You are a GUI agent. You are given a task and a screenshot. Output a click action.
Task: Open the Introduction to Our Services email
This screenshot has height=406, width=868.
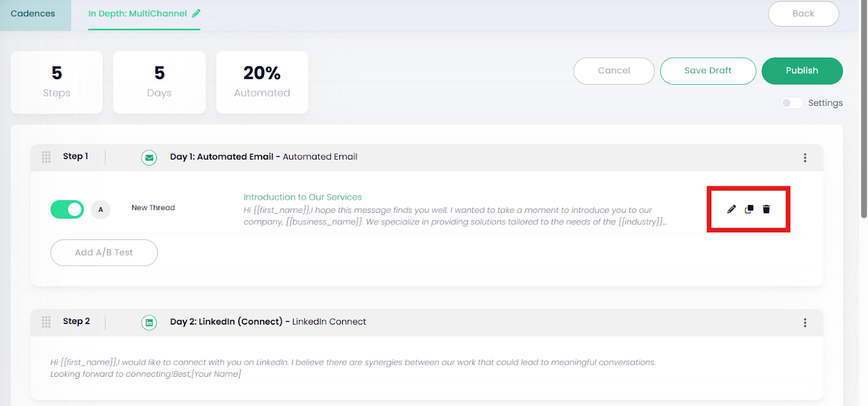click(x=303, y=197)
